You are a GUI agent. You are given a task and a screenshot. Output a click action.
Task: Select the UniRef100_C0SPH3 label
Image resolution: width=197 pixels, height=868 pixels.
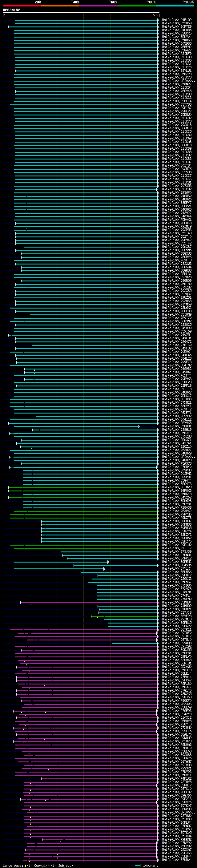point(177,470)
